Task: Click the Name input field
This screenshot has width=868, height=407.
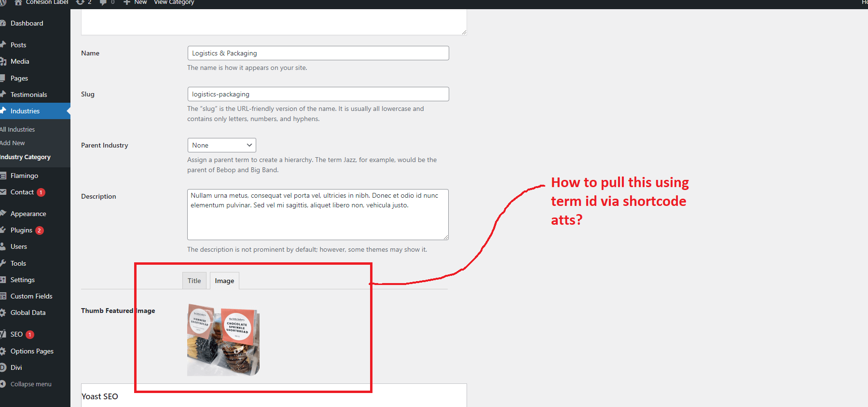Action: pos(318,53)
